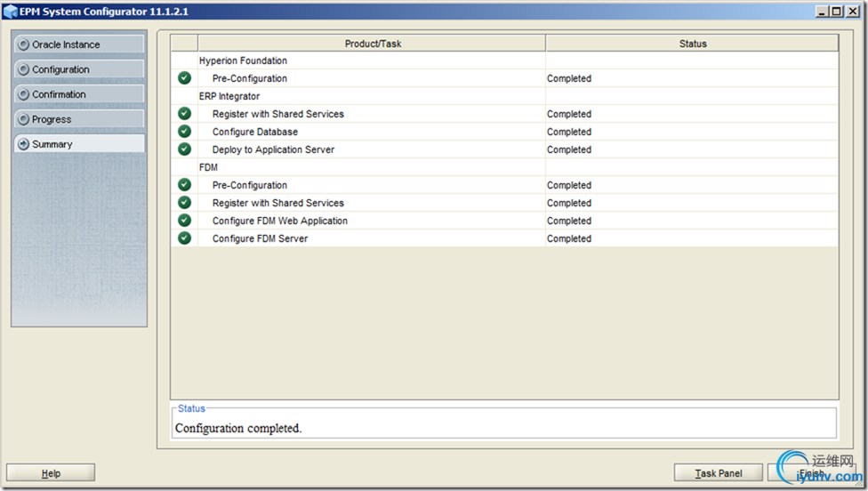Minimize the EPM System Configurator window
Image resolution: width=868 pixels, height=491 pixels.
click(x=822, y=11)
